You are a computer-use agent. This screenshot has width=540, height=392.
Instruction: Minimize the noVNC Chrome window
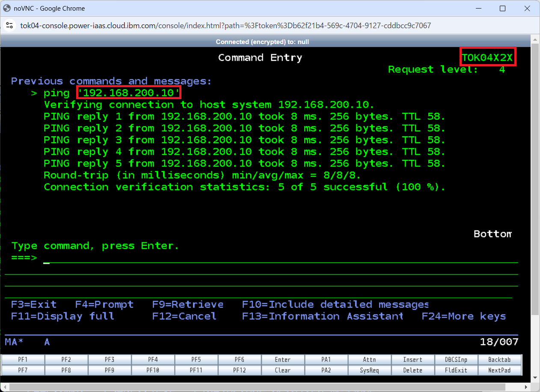coord(478,9)
